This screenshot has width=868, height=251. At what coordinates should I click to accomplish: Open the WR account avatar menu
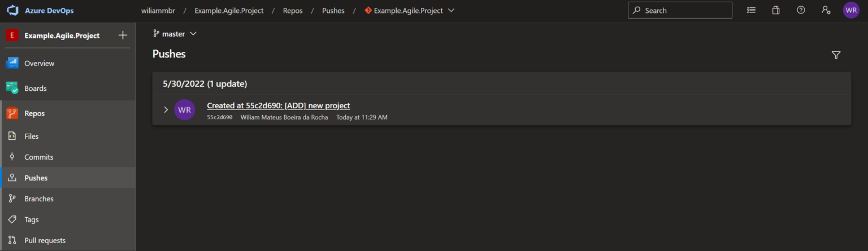851,10
